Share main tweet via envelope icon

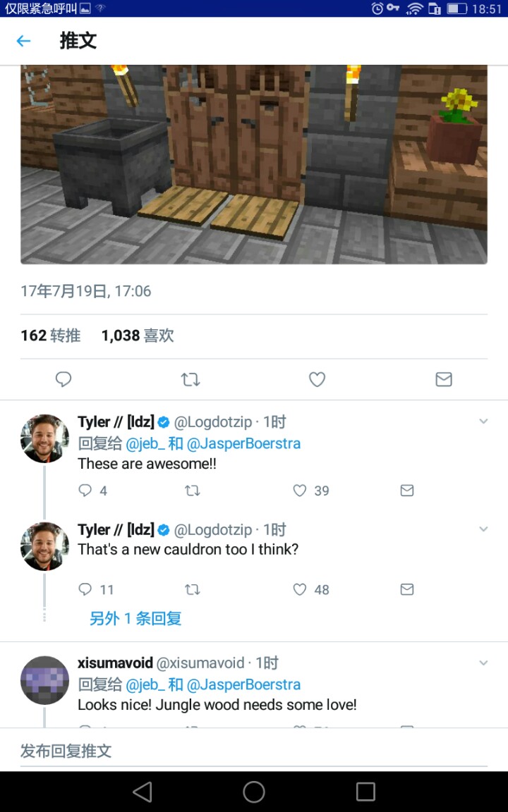click(x=444, y=380)
